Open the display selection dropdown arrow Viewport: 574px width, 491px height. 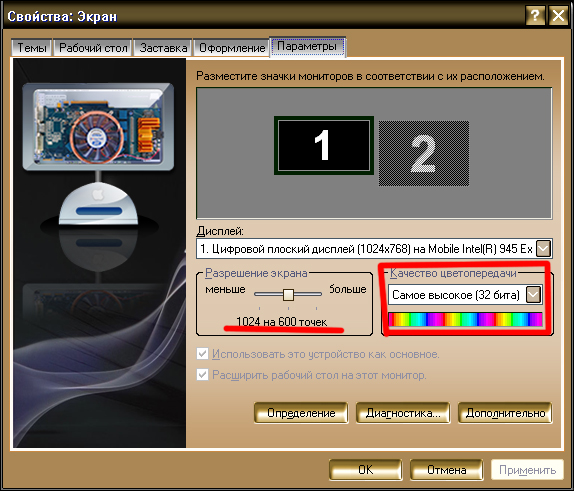(543, 249)
